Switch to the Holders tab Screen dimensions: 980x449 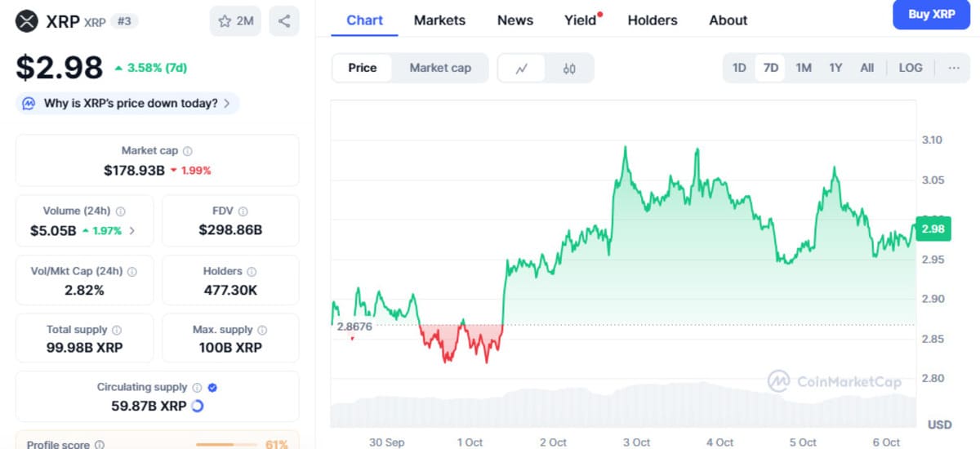[x=653, y=20]
